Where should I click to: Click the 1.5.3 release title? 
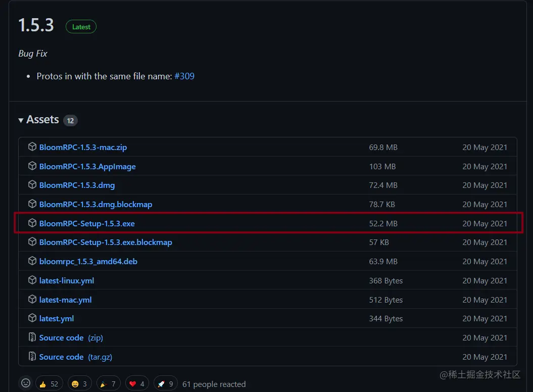pyautogui.click(x=36, y=25)
